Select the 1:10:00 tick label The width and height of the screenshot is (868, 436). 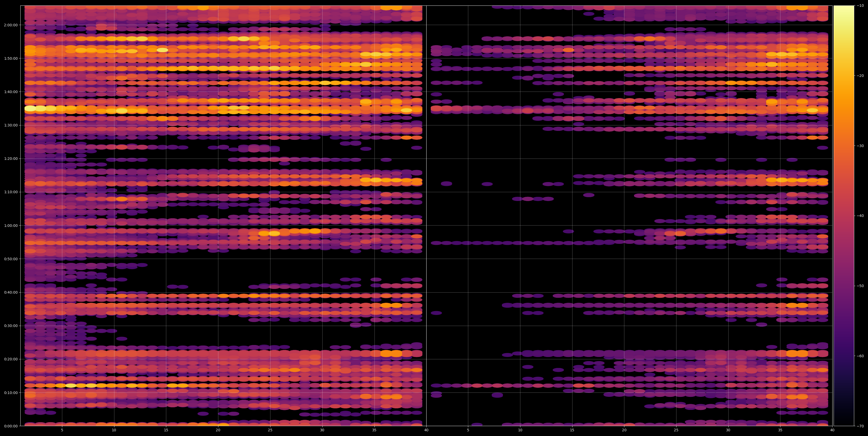pos(11,192)
